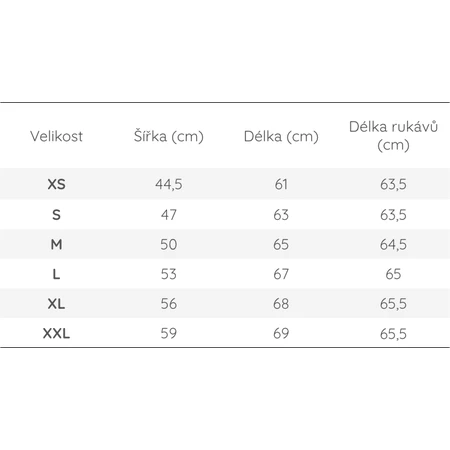Select the XL size row label
Screen dimensions: 450x450
click(56, 304)
